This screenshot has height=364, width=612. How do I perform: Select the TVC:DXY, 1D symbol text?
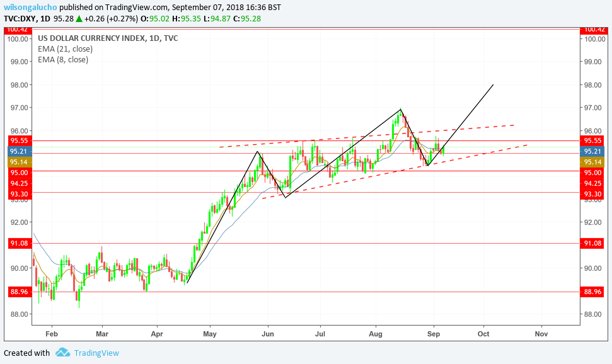click(x=27, y=19)
